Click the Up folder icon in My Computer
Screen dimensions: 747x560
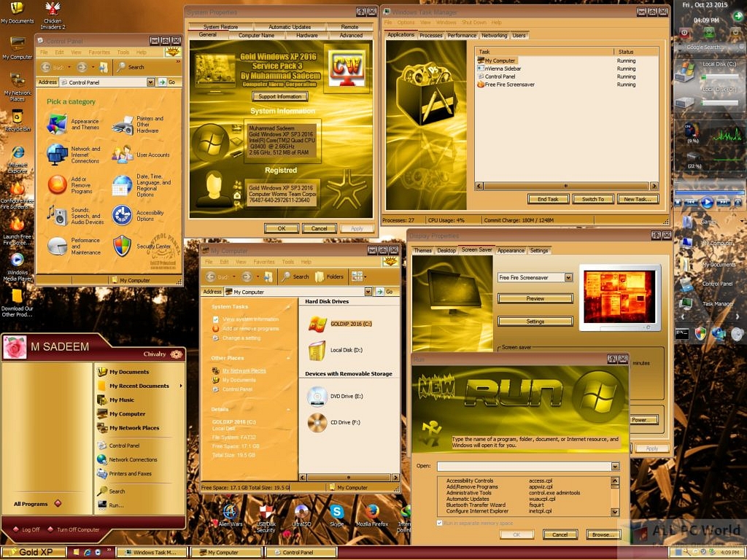(268, 276)
